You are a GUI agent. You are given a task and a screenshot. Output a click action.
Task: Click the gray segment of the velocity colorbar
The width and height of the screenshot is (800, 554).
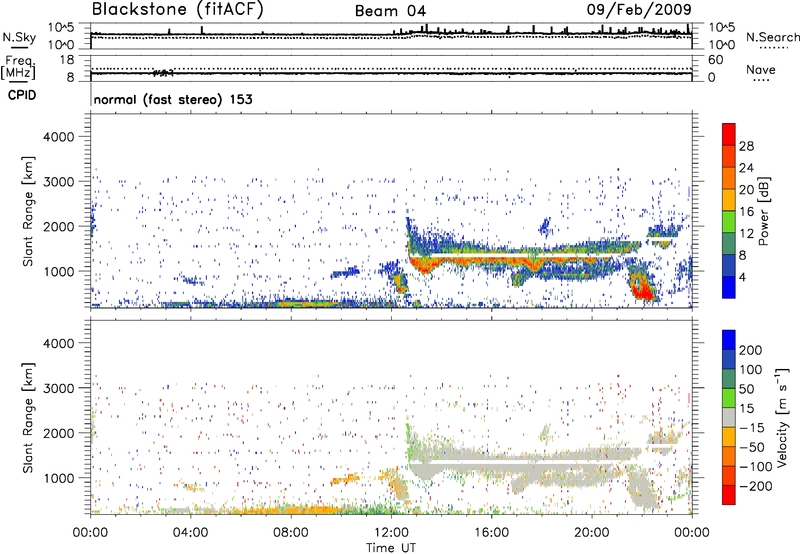pos(729,418)
